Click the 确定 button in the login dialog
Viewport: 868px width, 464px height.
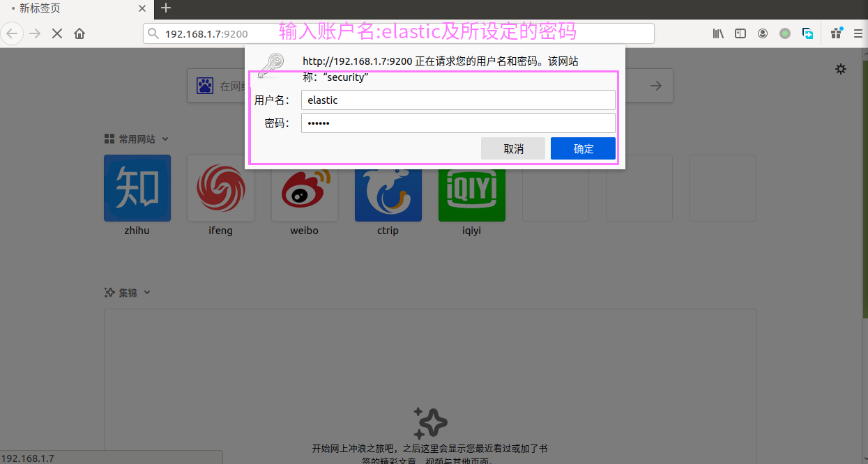[x=583, y=148]
